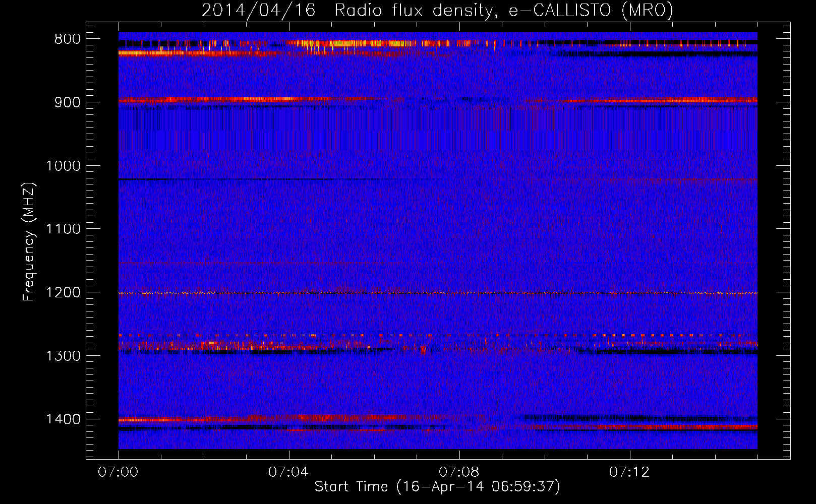Click the '1100' frequency axis label
Image resolution: width=816 pixels, height=504 pixels.
63,229
